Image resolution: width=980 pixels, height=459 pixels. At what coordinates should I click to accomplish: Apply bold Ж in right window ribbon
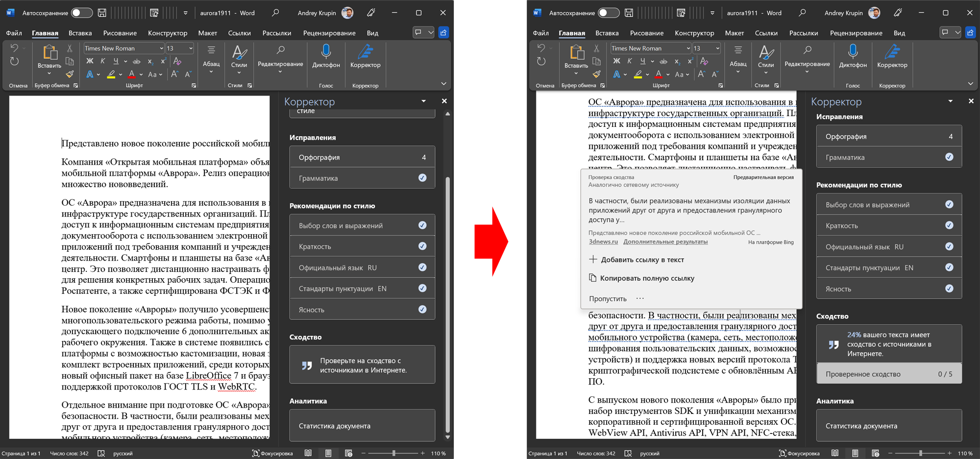pos(616,61)
